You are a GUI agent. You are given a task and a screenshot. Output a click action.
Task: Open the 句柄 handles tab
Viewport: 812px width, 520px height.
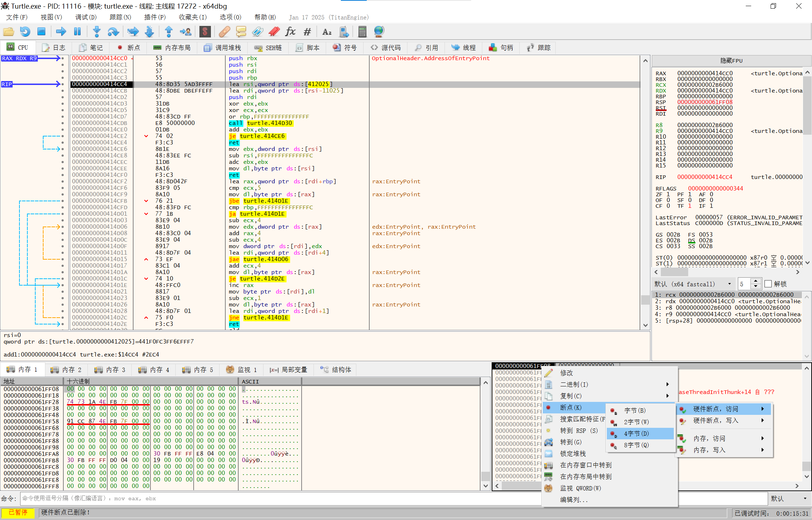(501, 48)
